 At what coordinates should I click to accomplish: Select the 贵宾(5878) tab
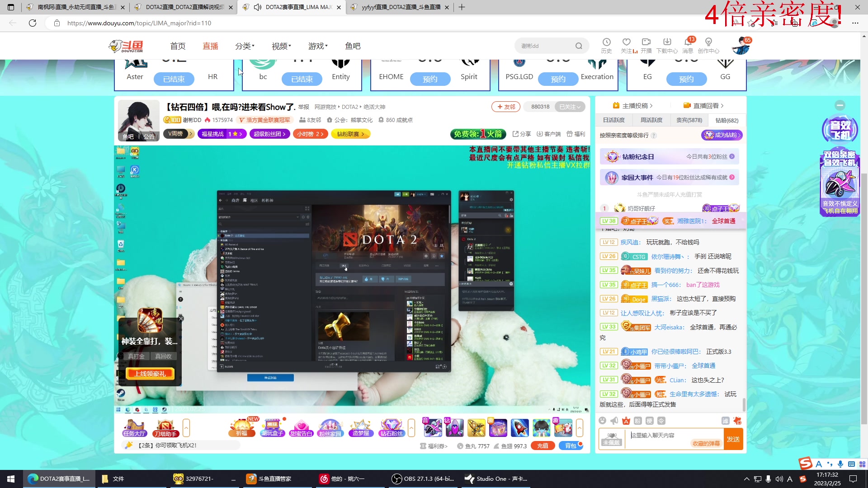pos(689,120)
